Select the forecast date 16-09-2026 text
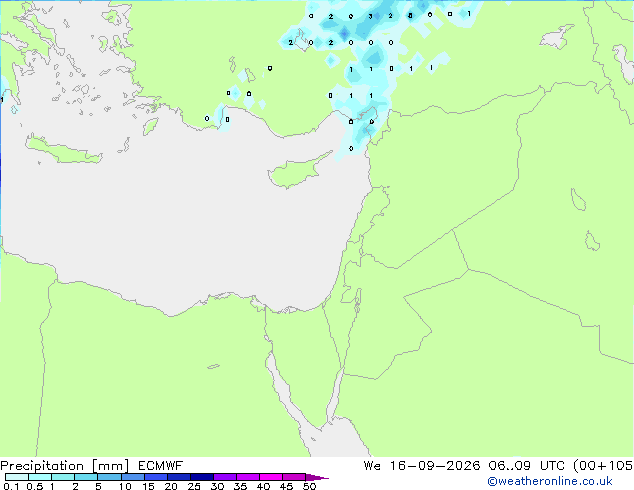 pyautogui.click(x=435, y=466)
